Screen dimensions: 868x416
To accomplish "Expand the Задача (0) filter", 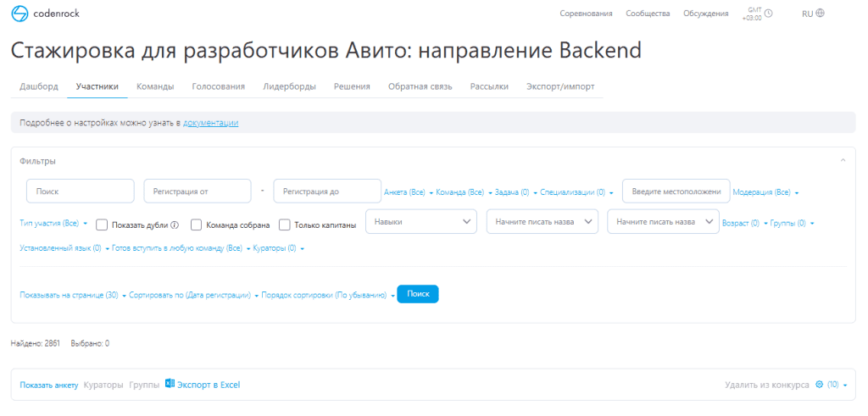I will click(516, 192).
